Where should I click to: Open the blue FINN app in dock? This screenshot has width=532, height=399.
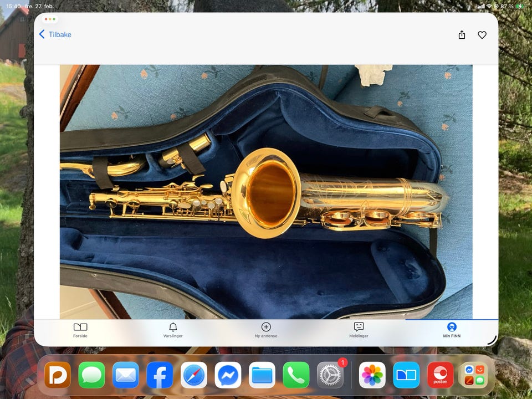406,375
